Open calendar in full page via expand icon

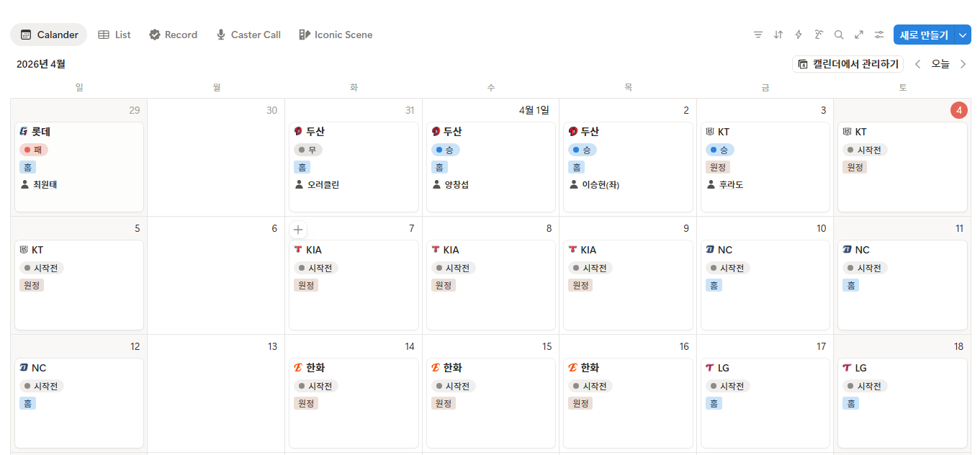[x=858, y=35]
